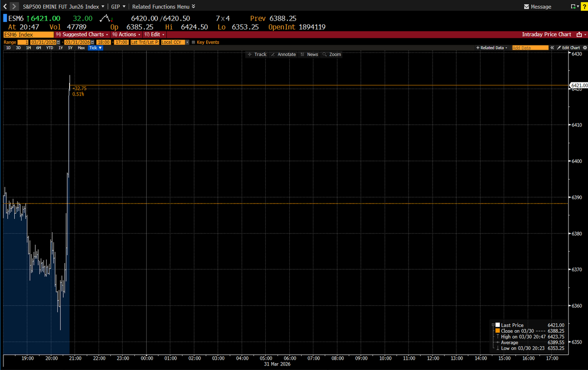Collapse the legend tree box
Screen dimensions: 588x370
click(x=493, y=325)
